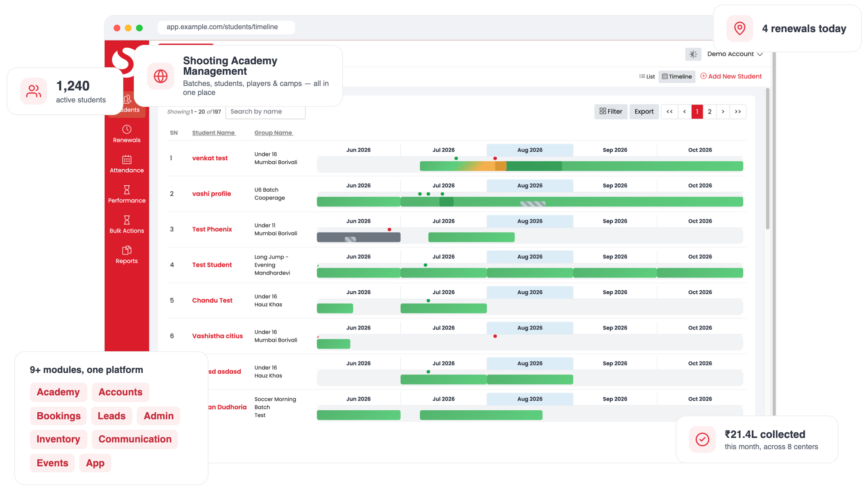Go to the previous page arrow
Viewport: 868px width, 494px height.
coord(684,111)
